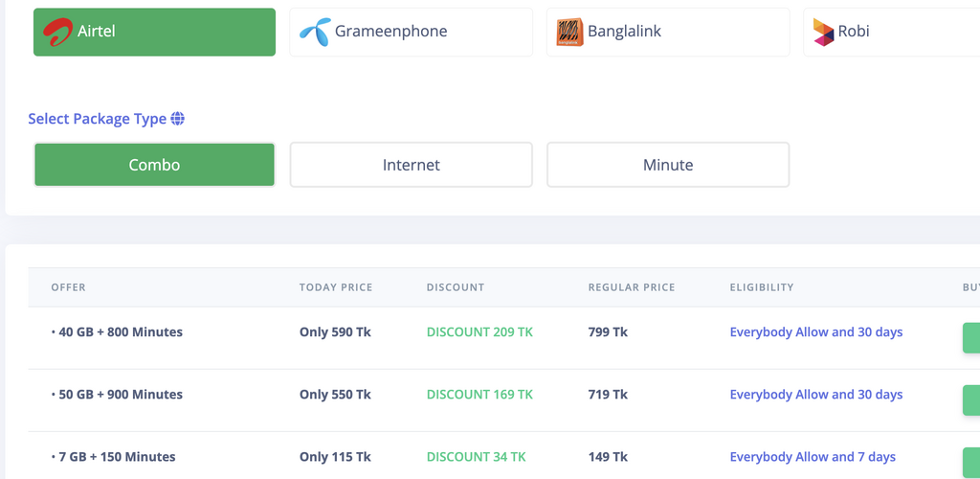
Task: Click the Robi multicolor logo icon
Action: tap(823, 32)
